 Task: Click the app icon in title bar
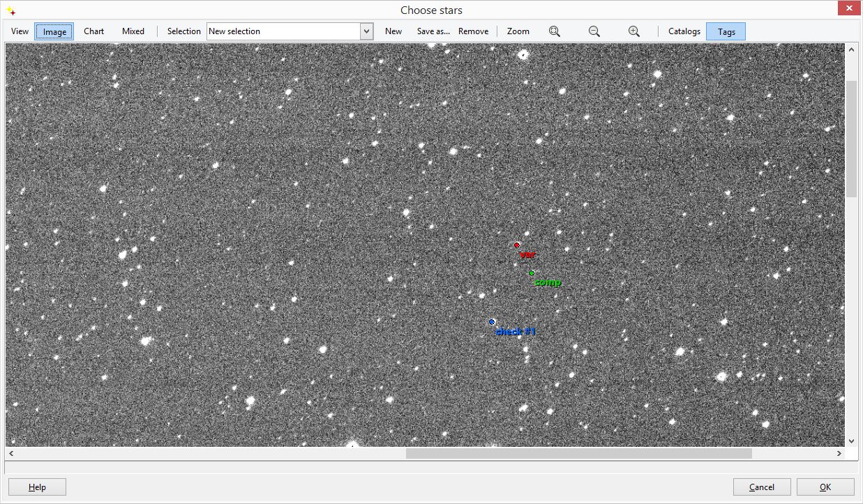[10, 10]
